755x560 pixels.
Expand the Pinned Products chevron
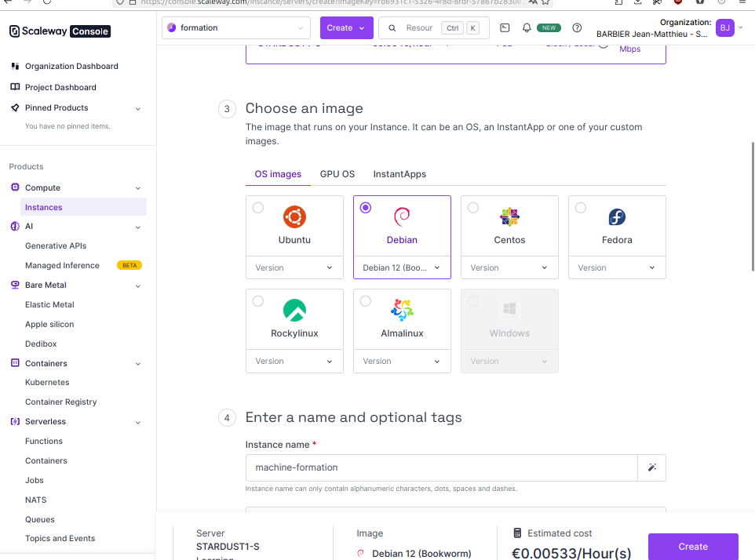[x=138, y=109]
